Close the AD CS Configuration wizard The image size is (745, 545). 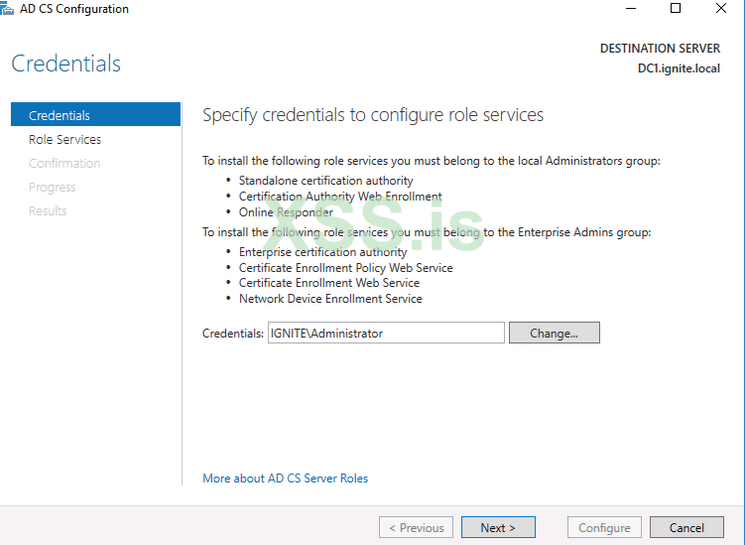coord(721,9)
